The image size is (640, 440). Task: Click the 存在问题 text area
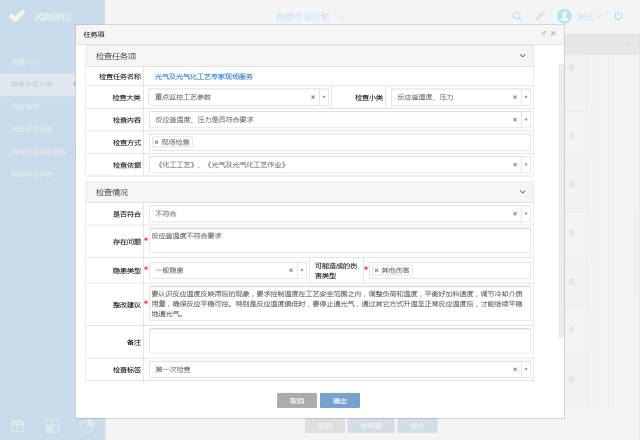click(x=340, y=240)
